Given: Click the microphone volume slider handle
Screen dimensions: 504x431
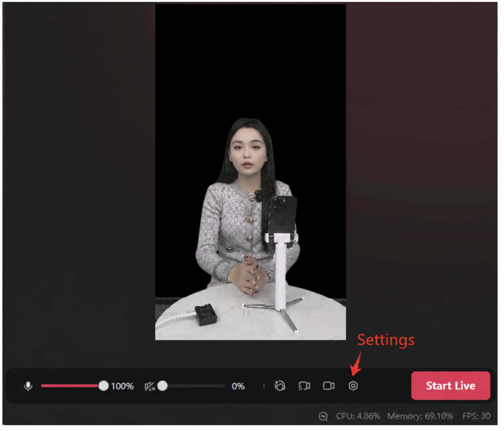Looking at the screenshot, I should 103,386.
